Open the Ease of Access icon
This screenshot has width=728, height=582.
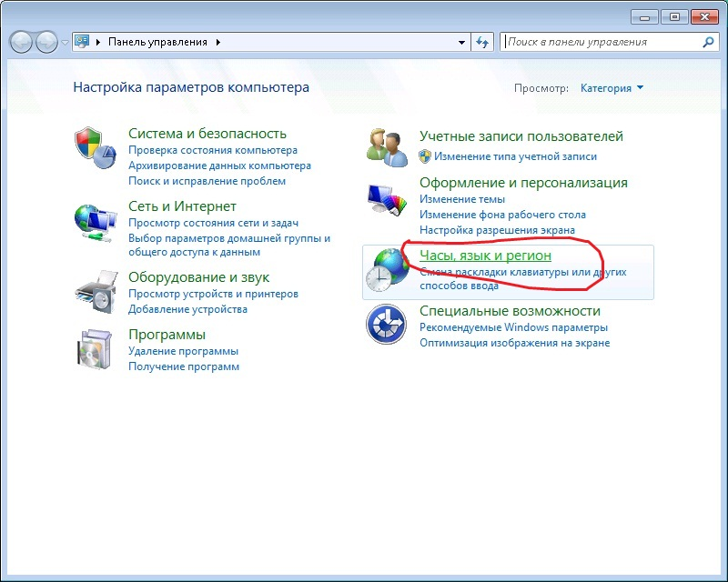386,324
